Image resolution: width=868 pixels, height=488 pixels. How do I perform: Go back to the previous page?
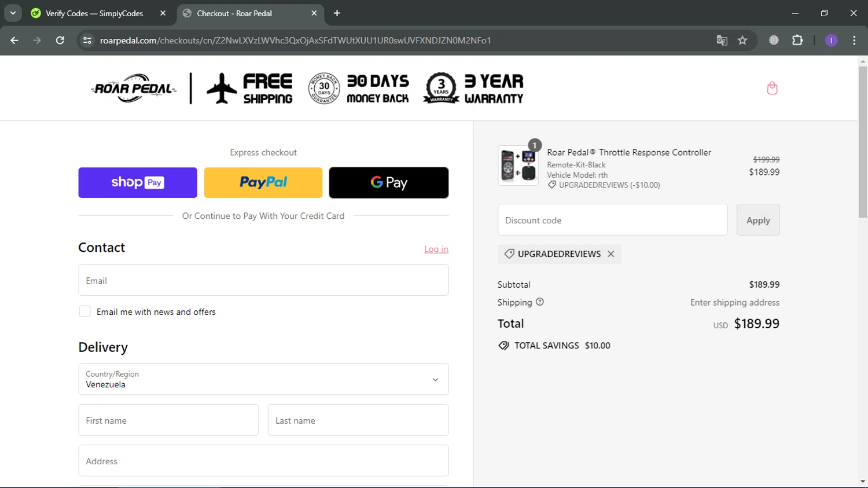click(14, 40)
